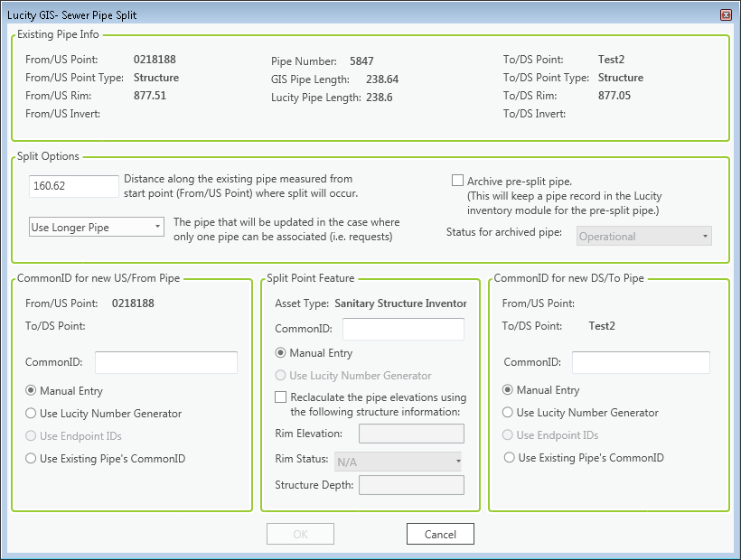
Task: Expand the Rim Status N/A dropdown
Action: [399, 462]
